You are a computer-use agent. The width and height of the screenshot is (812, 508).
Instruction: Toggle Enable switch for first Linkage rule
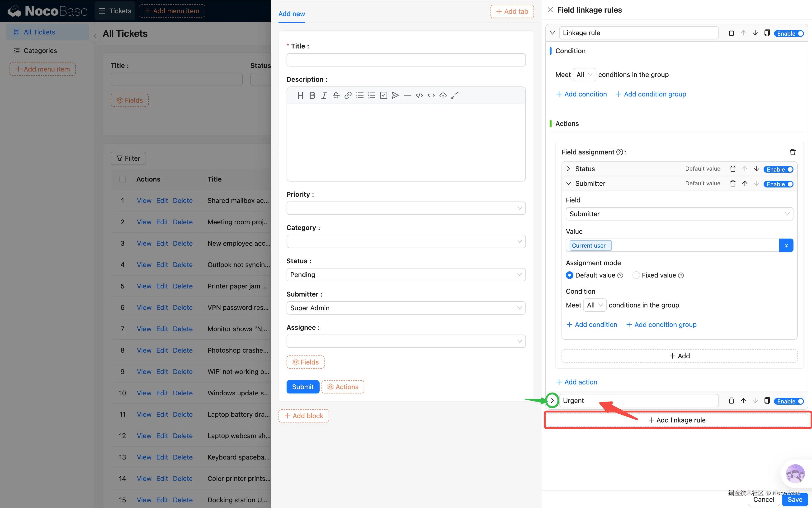(789, 33)
